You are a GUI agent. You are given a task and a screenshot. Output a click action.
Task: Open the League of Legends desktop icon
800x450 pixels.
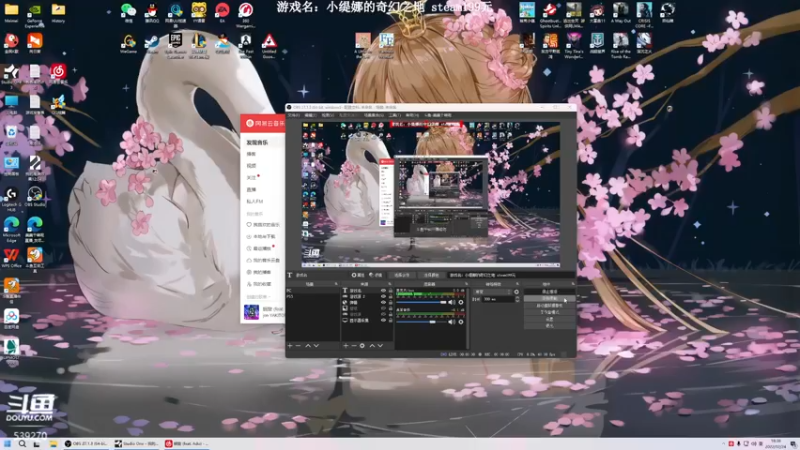[198, 45]
